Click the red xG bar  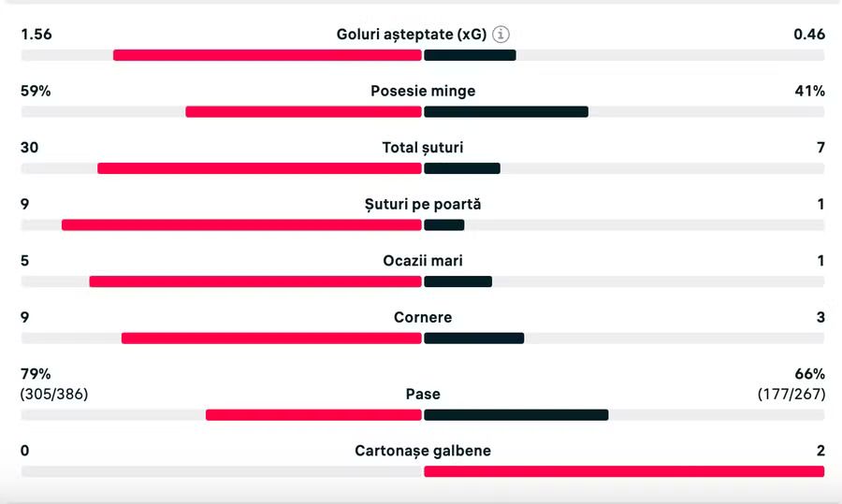coord(268,55)
